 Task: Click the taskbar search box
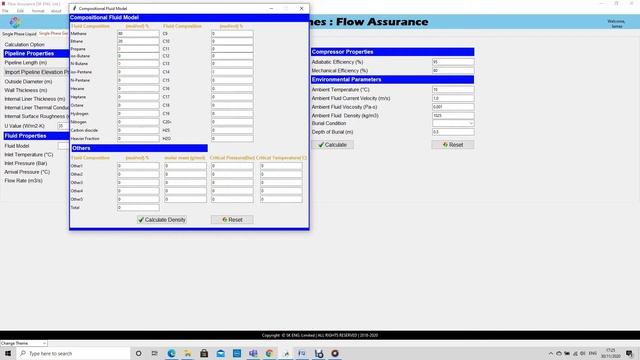tap(73, 353)
